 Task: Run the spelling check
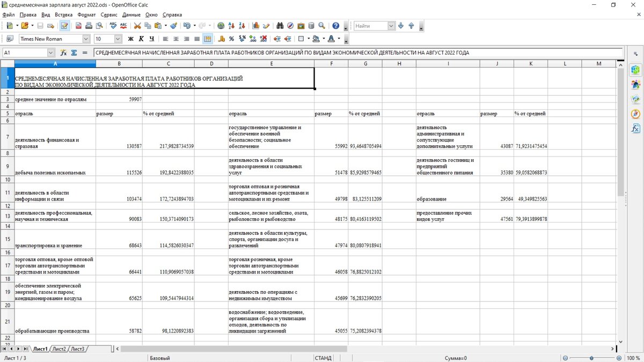[x=113, y=26]
